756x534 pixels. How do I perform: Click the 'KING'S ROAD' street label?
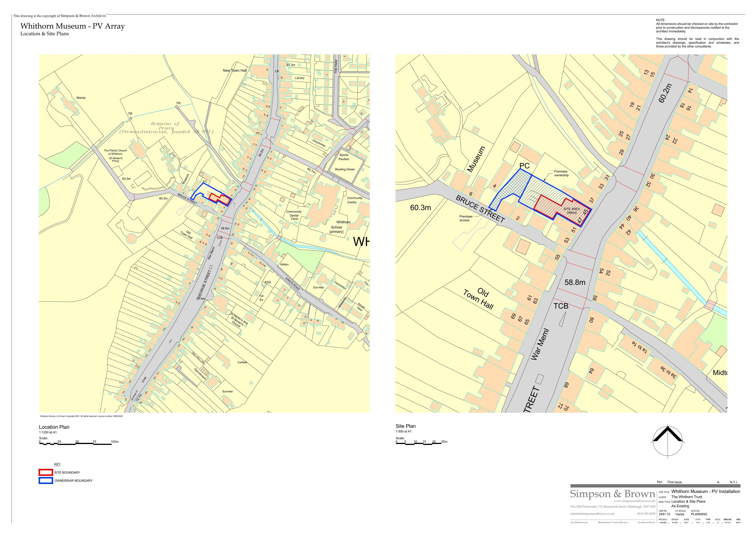(x=292, y=284)
